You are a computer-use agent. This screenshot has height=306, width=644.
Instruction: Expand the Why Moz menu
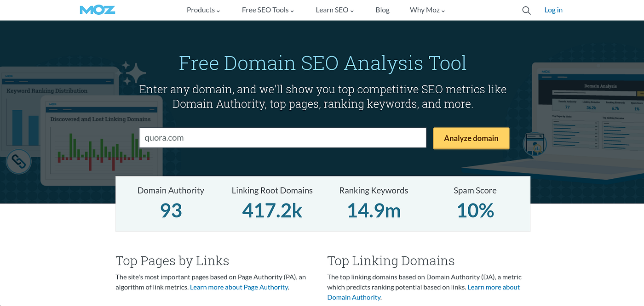(427, 10)
